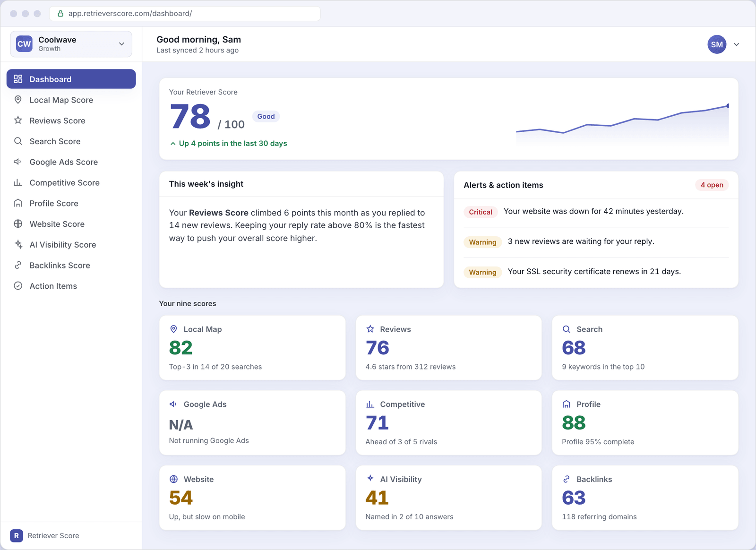Open the Search score card showing 68
Viewport: 756px width, 550px height.
(645, 347)
